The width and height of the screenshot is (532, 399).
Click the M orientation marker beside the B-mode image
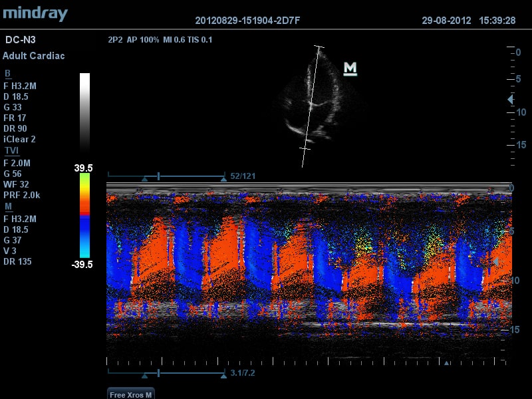pyautogui.click(x=350, y=68)
